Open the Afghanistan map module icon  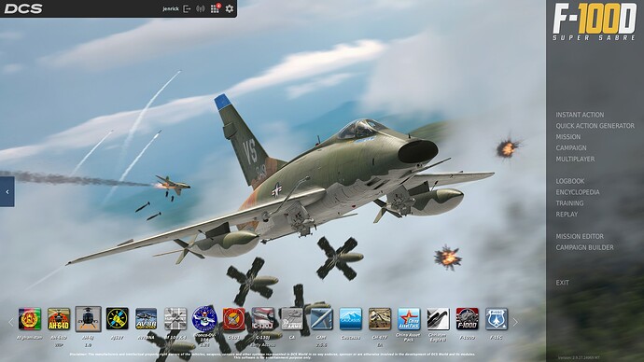30,319
